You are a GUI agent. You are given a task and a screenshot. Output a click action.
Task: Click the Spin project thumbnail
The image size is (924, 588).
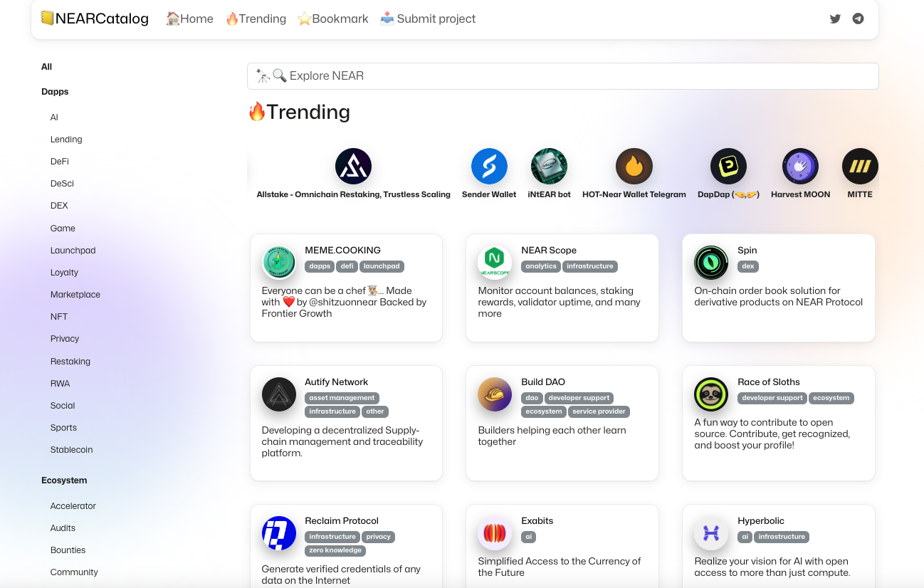pos(711,263)
